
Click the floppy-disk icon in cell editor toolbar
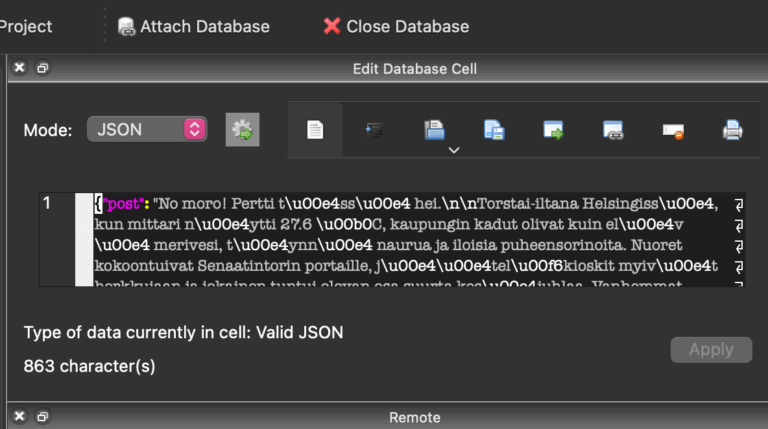(x=434, y=129)
